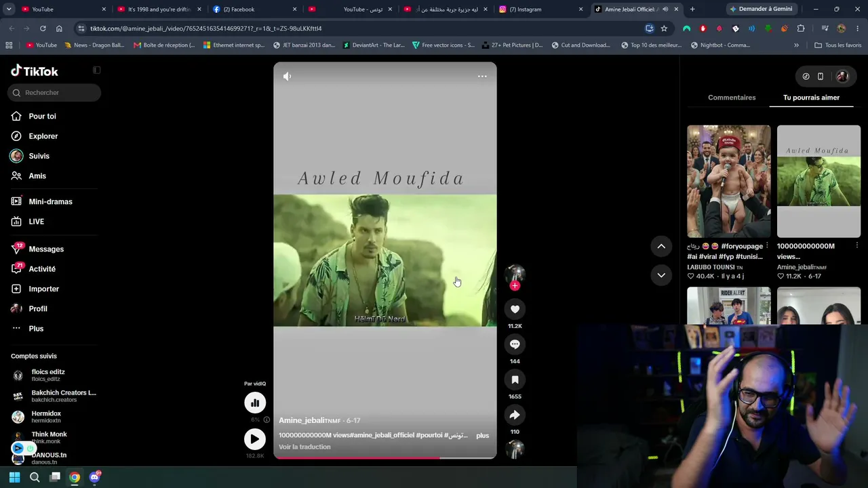
Task: Click the vidIQ info icon beside 6%
Action: pos(267,420)
